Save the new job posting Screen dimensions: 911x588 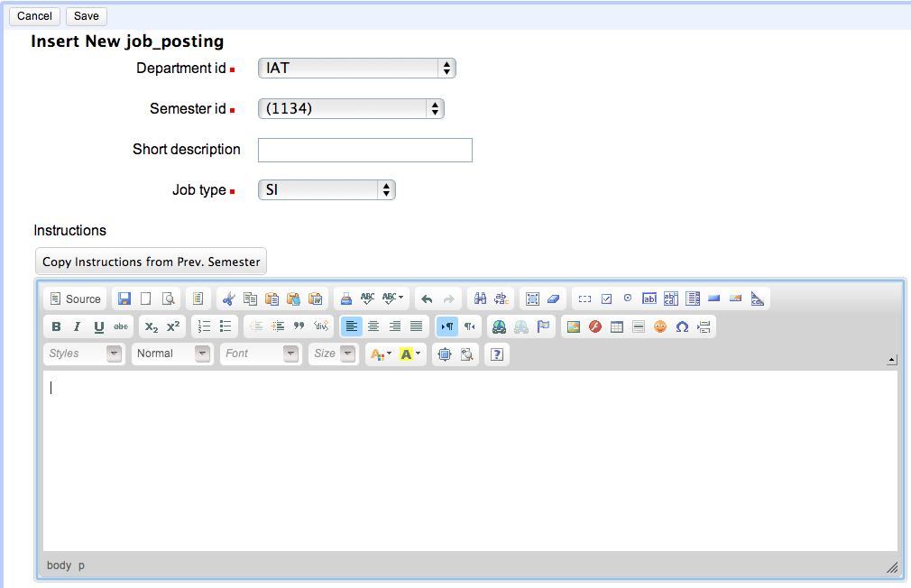(x=86, y=15)
